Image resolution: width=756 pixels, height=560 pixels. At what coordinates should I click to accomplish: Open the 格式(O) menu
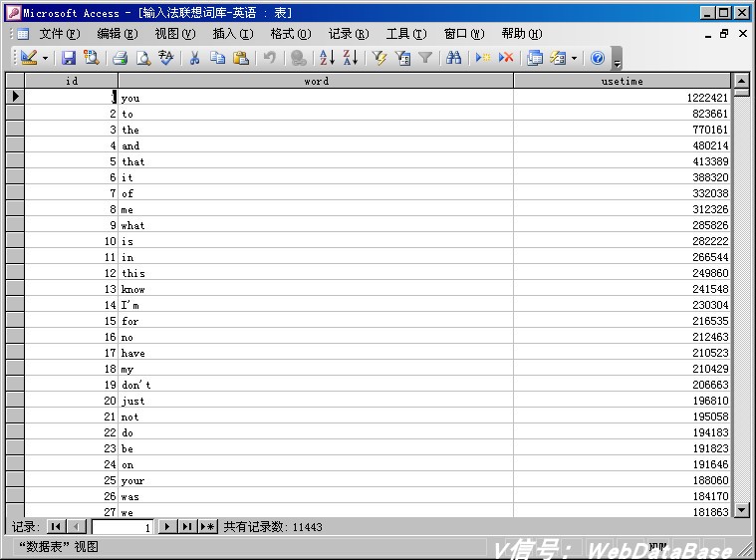(x=291, y=34)
